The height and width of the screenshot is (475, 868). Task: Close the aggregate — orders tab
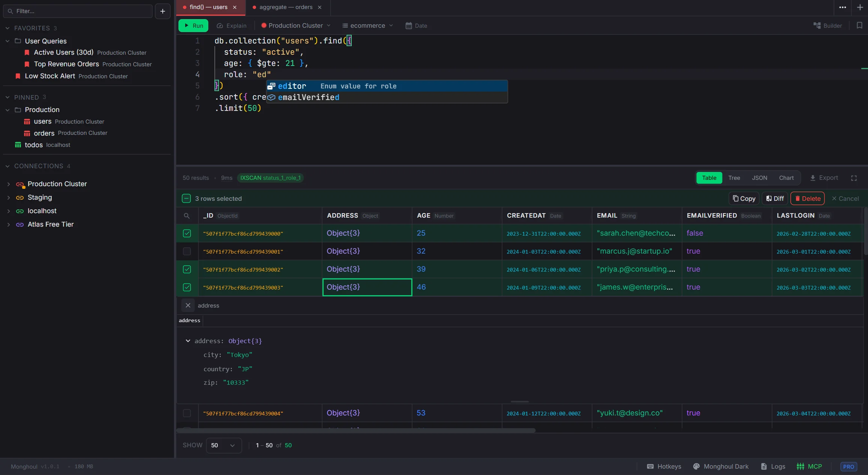coord(319,7)
